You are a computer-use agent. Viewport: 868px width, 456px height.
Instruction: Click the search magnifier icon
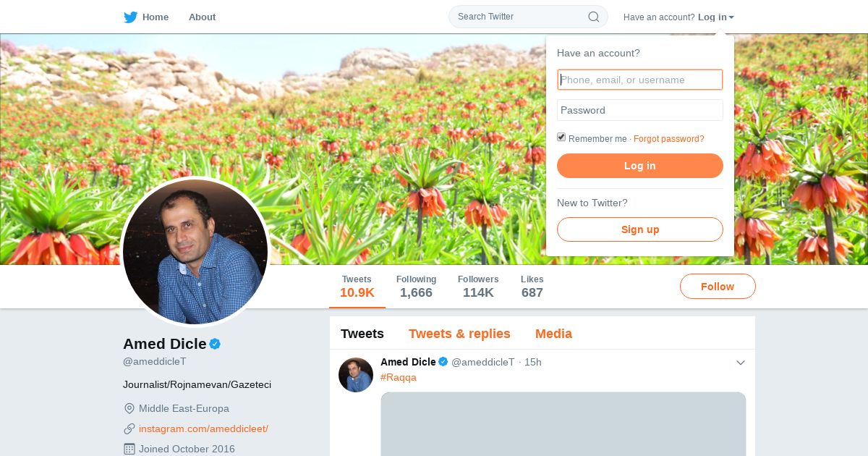594,17
